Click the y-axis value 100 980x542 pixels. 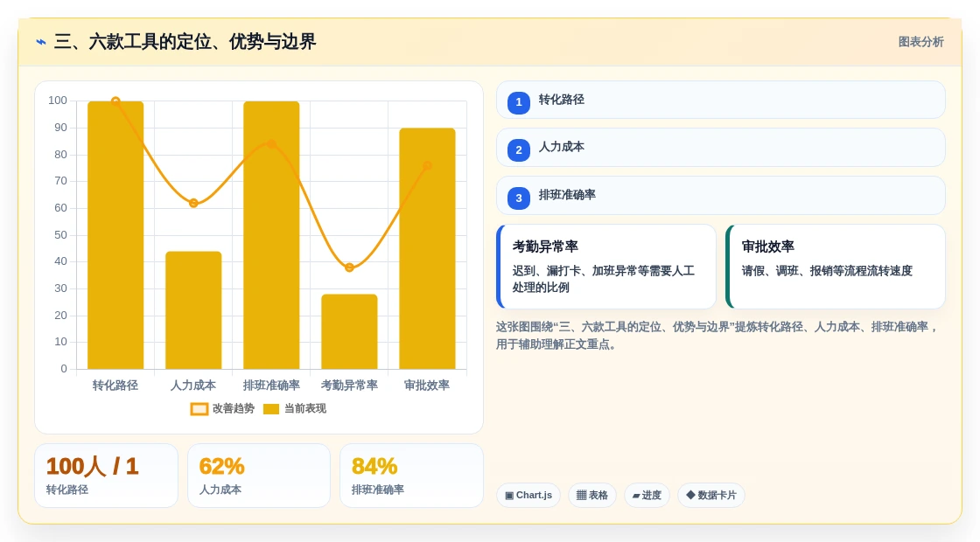pos(58,101)
